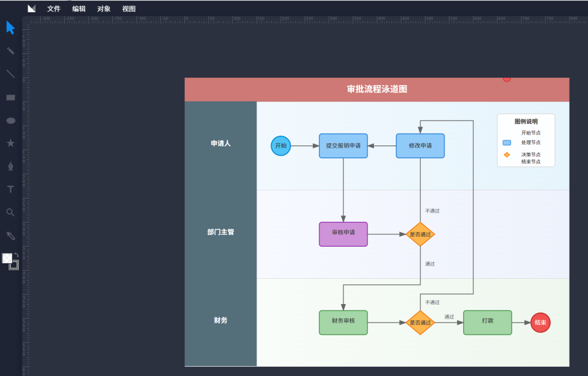This screenshot has width=588, height=376.
Task: Select the 提交报销申请 process box
Action: [x=343, y=145]
